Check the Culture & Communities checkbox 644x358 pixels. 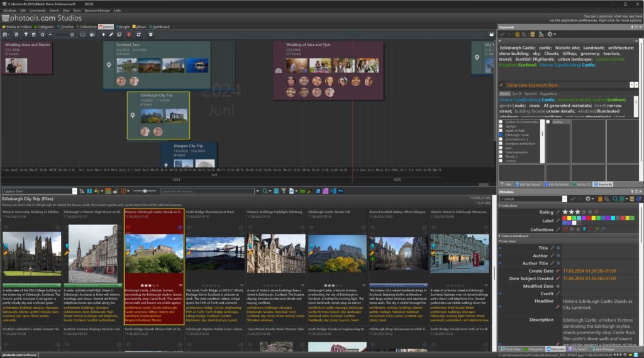pos(501,122)
